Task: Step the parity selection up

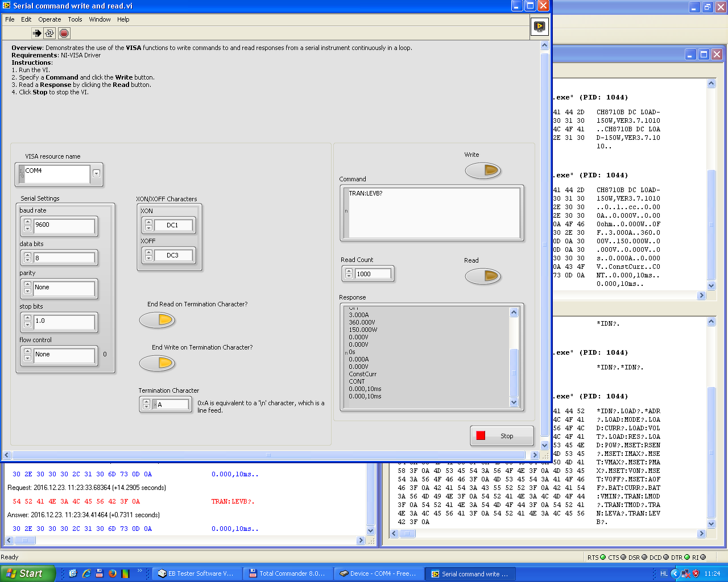Action: click(x=27, y=285)
